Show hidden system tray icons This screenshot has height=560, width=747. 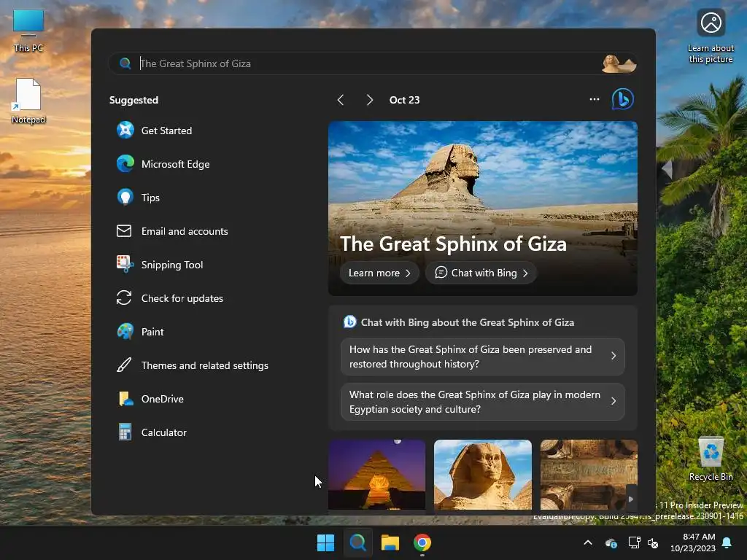pyautogui.click(x=588, y=542)
